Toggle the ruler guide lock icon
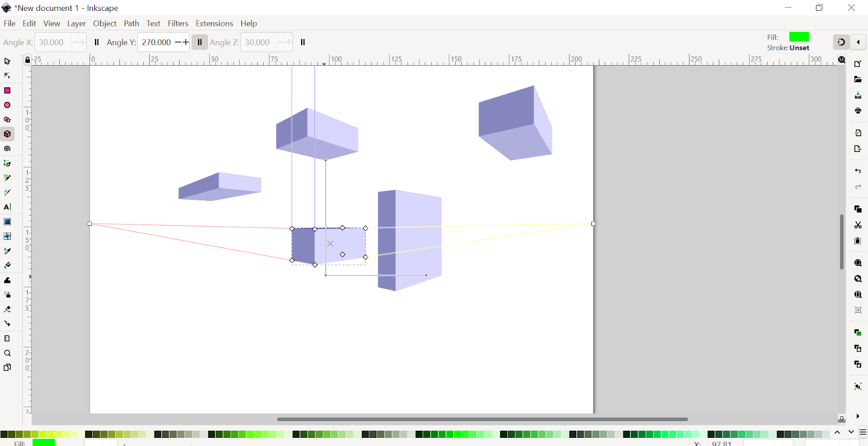868x446 pixels. point(27,60)
